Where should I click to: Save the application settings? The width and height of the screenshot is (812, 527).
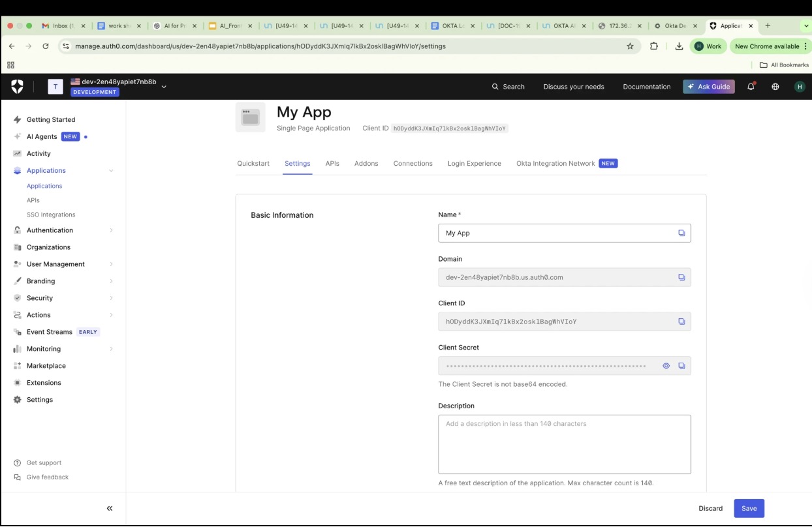coord(749,508)
